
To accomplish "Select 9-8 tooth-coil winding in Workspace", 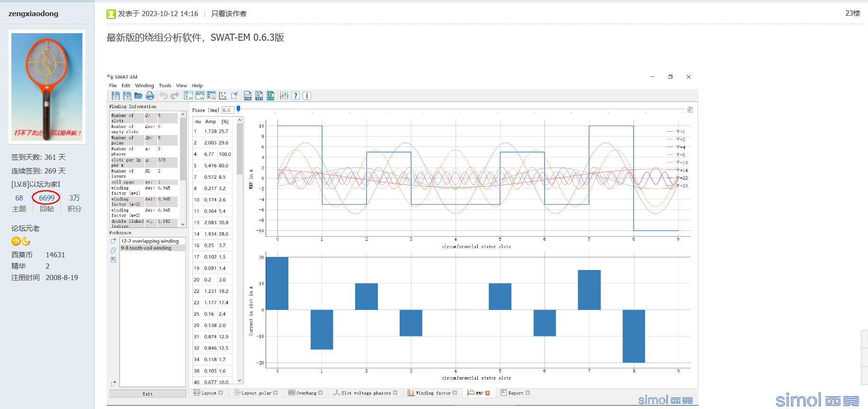I will point(152,248).
